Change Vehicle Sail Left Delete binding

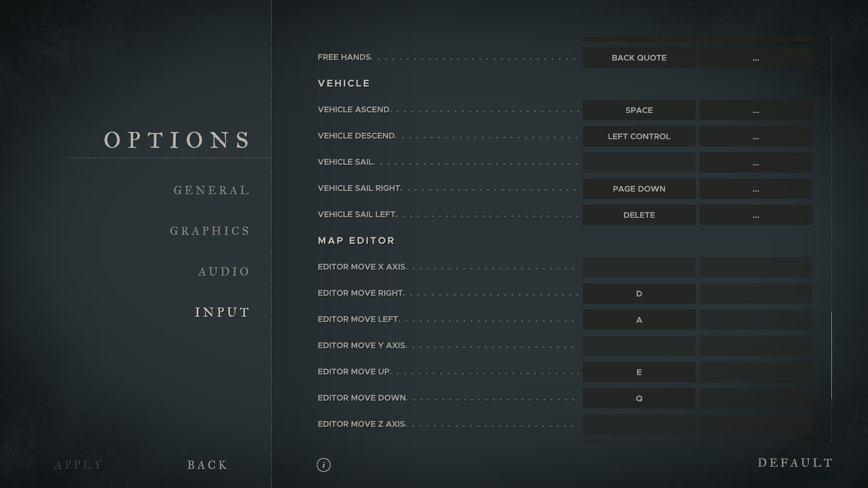click(x=639, y=215)
